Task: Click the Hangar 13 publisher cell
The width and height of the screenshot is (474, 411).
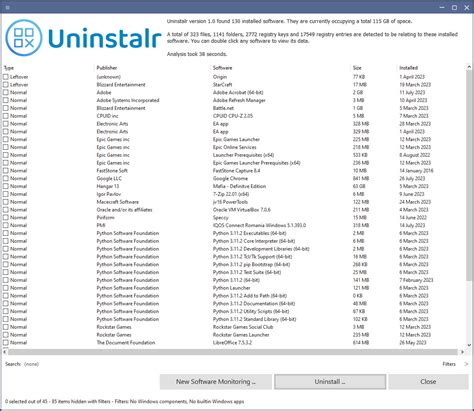Action: (108, 186)
